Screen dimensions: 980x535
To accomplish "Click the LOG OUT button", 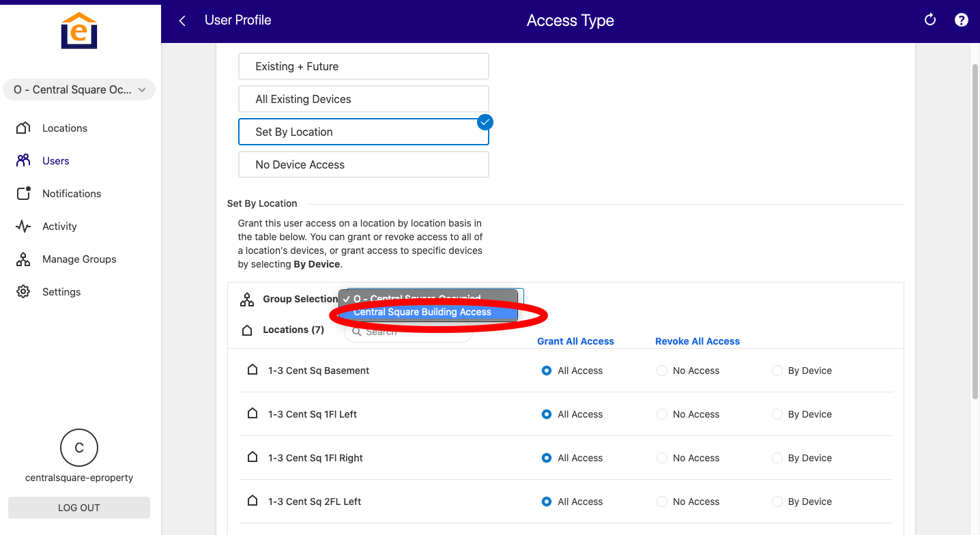I will pyautogui.click(x=79, y=508).
